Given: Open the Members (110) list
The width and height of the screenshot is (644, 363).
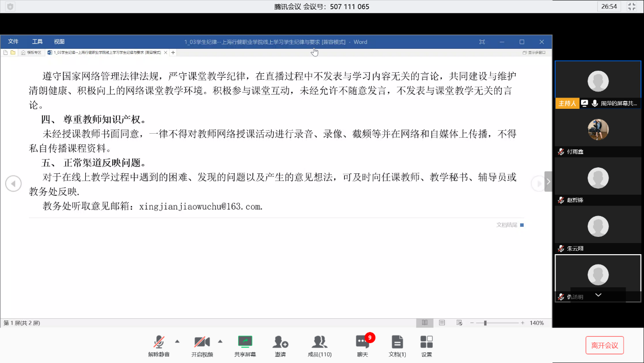Looking at the screenshot, I should click(319, 342).
